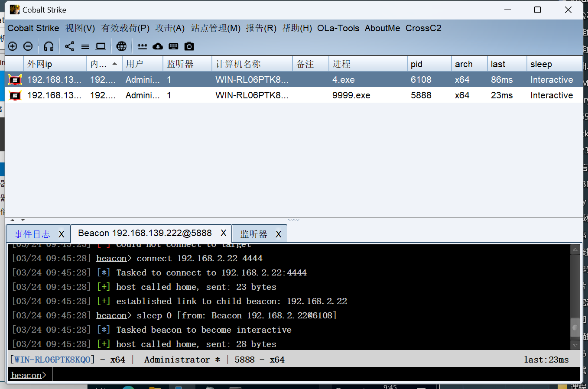Open the OLa-Tools menu
Viewport: 588px width, 389px height.
(338, 28)
